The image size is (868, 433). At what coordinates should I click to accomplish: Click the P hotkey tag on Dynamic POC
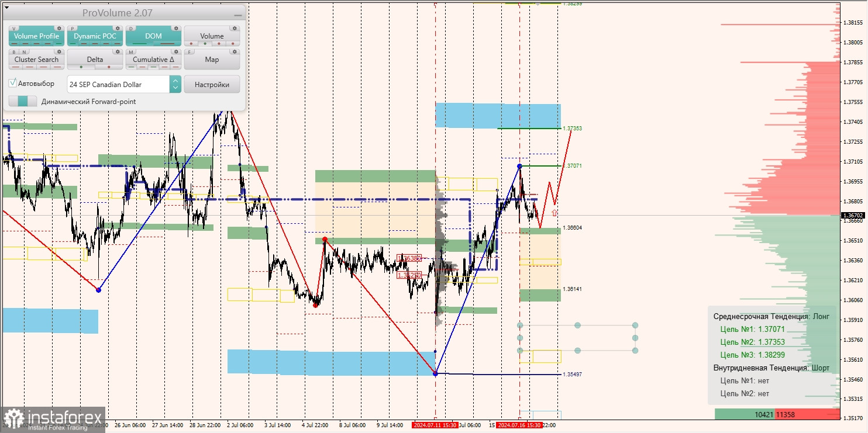[73, 29]
